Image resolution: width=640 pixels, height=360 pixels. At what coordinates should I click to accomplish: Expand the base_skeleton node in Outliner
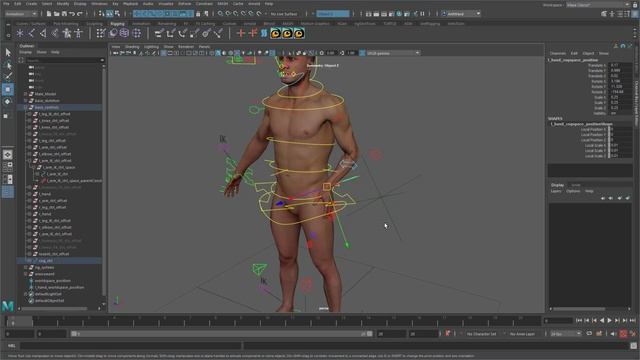click(26, 100)
